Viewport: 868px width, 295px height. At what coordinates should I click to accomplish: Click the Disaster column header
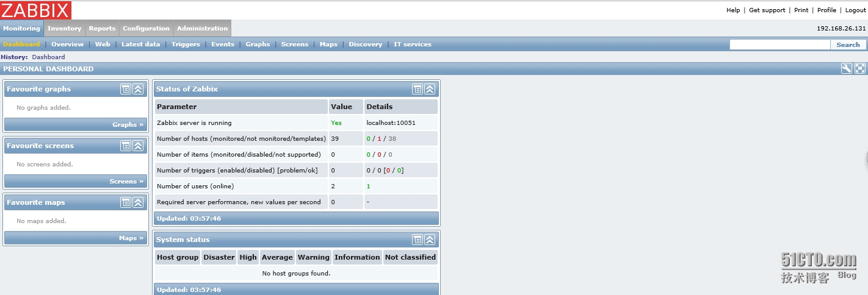tap(219, 257)
